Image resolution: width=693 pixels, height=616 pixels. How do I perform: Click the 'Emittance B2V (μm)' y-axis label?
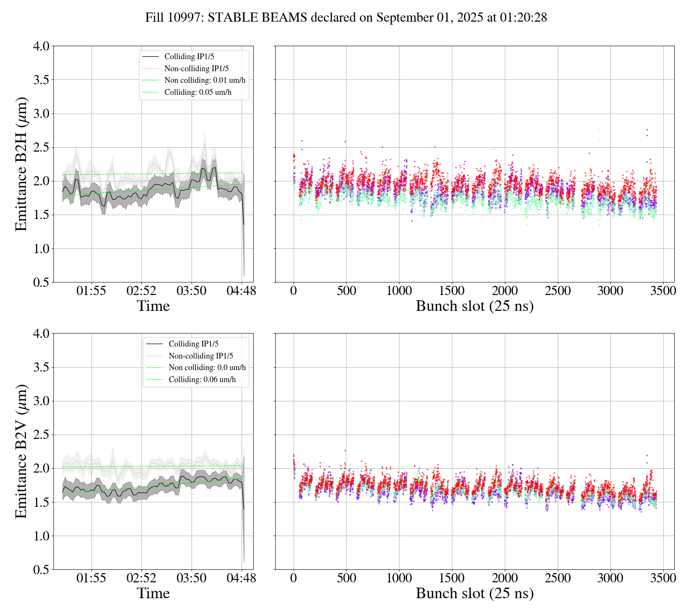(x=21, y=451)
